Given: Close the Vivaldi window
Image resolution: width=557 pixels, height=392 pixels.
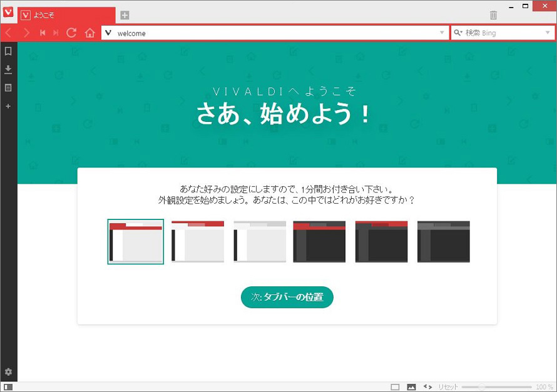Looking at the screenshot, I should click(544, 6).
